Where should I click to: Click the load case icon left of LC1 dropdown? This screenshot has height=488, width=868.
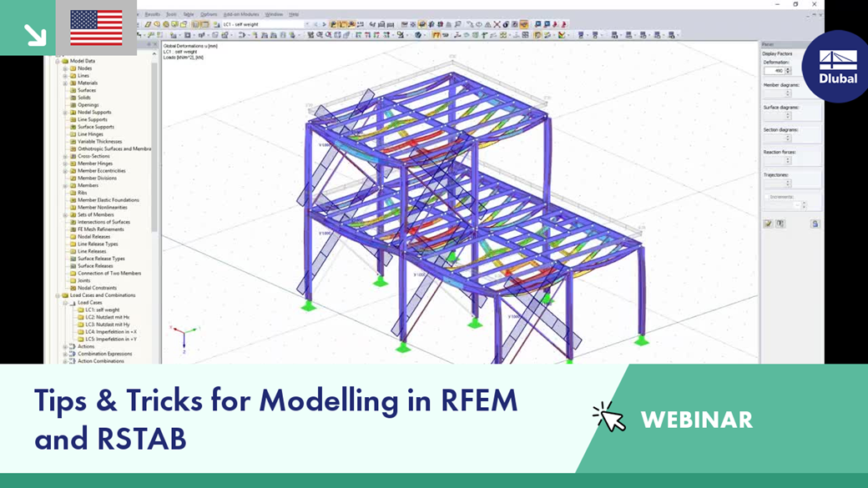tap(216, 24)
